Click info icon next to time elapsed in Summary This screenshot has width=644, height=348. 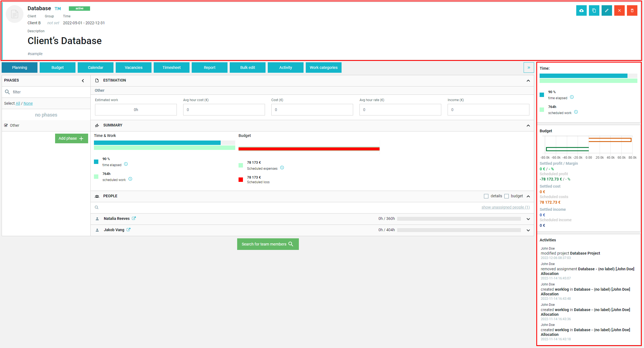click(x=126, y=164)
